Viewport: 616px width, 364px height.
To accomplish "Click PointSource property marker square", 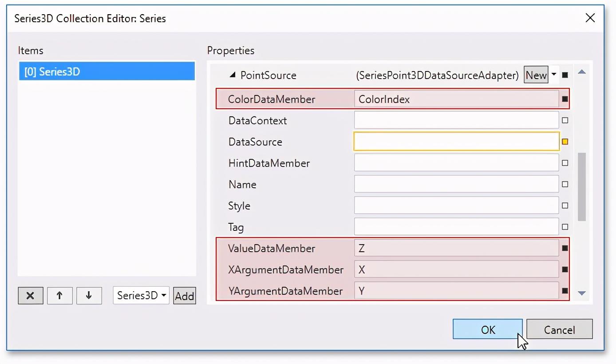I will [565, 75].
